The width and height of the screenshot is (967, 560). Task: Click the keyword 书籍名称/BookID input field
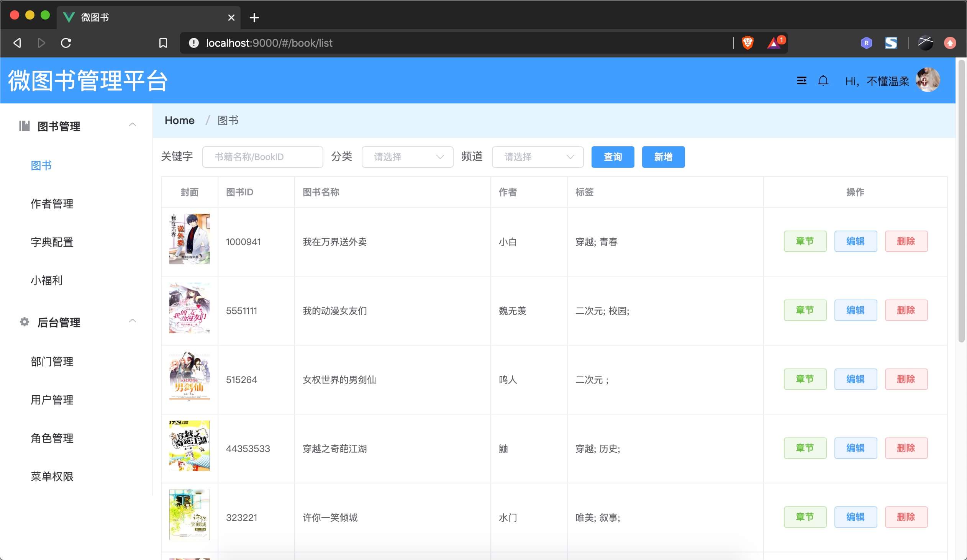(262, 157)
